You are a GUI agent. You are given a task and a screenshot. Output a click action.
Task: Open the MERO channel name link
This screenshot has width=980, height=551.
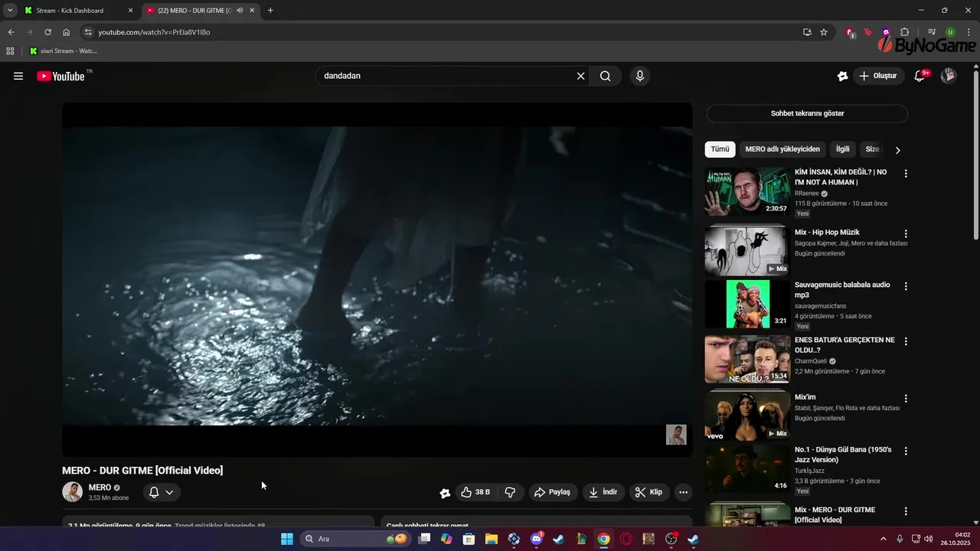click(100, 487)
